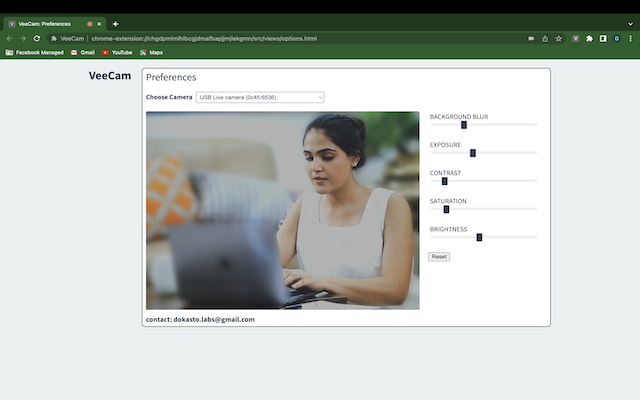The image size is (640, 400).
Task: Click the recording indicator dot on the tab
Action: point(90,24)
